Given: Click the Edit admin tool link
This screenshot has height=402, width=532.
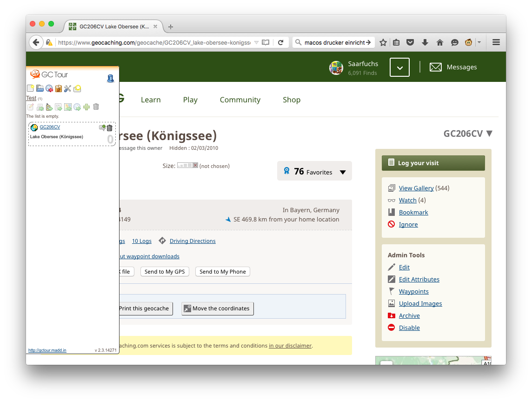Looking at the screenshot, I should point(404,267).
